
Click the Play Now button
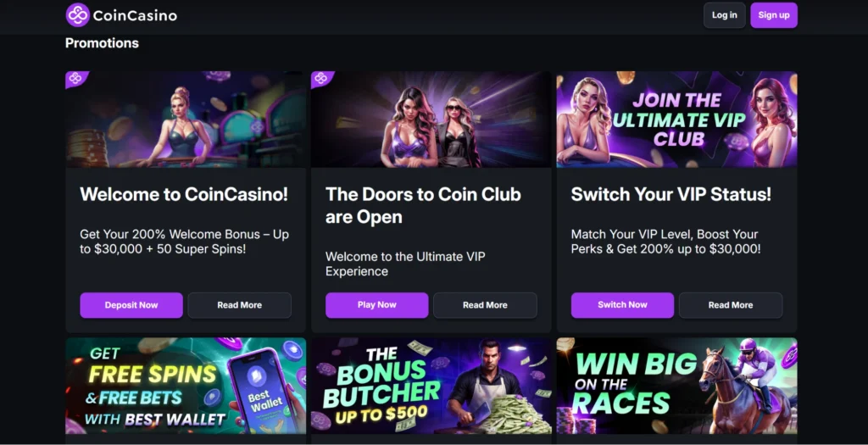coord(376,305)
